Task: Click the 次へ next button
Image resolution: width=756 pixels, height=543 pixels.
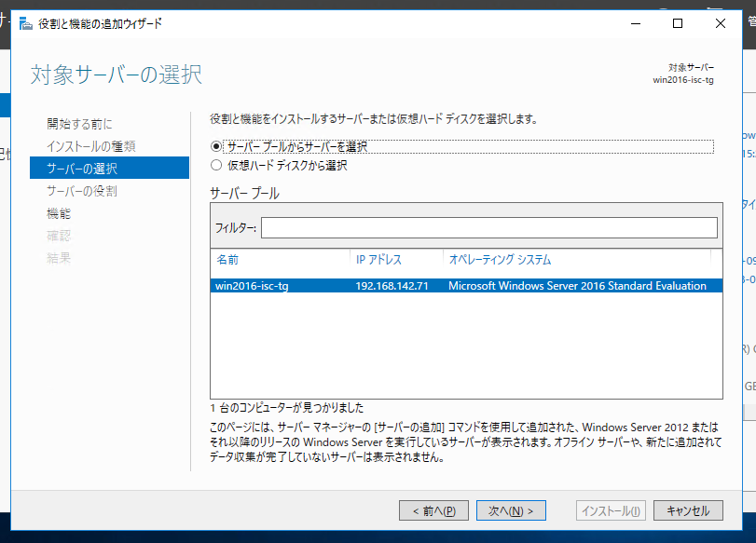Action: (x=511, y=510)
